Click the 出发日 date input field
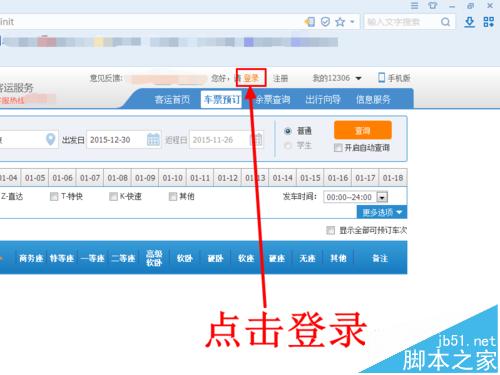The width and height of the screenshot is (500, 375). pos(124,140)
